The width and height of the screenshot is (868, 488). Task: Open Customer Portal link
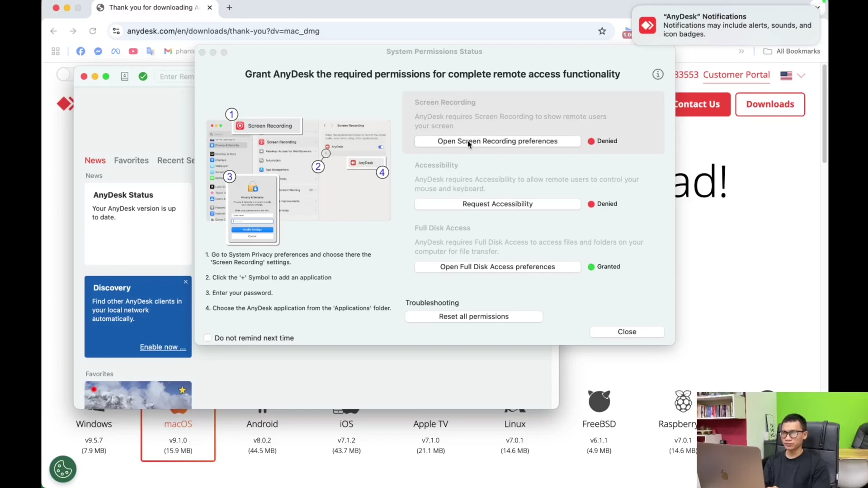736,75
